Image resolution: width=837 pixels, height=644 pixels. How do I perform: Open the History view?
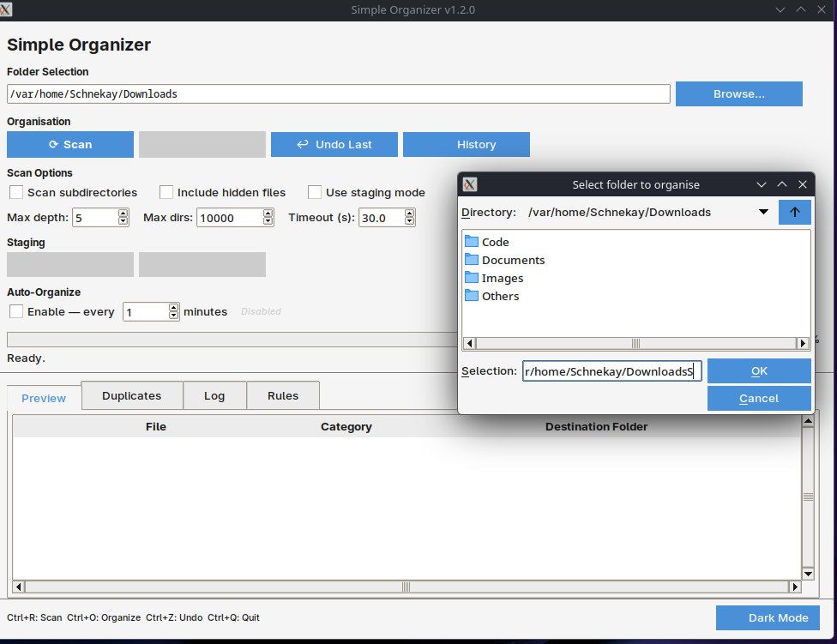point(466,144)
